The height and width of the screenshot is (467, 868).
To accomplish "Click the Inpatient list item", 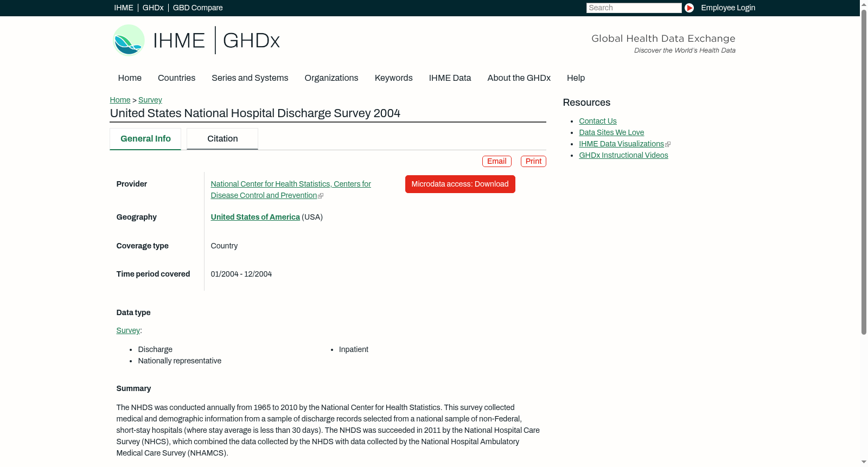I will point(354,349).
